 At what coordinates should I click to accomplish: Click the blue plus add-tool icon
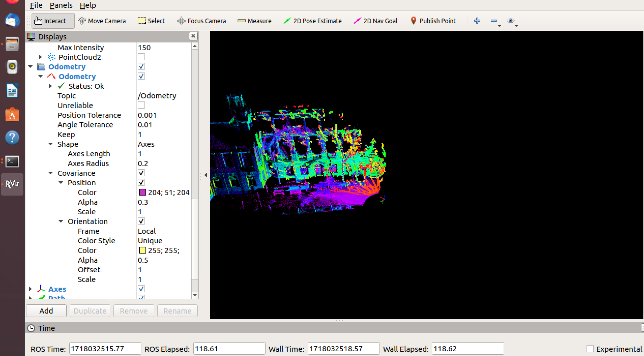click(x=477, y=21)
